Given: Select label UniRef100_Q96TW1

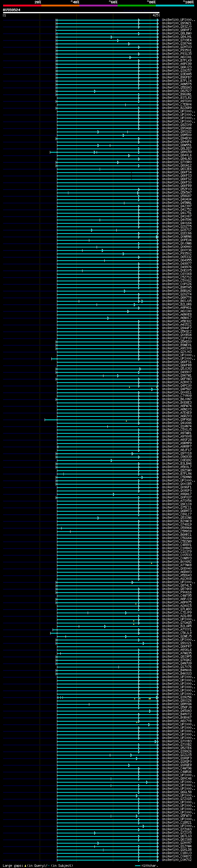Looking at the screenshot, I should point(177,375).
